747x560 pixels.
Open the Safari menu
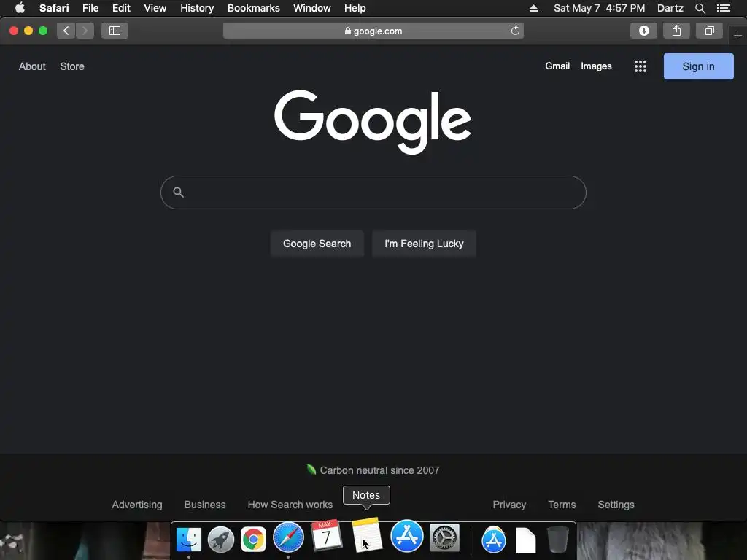click(x=54, y=8)
